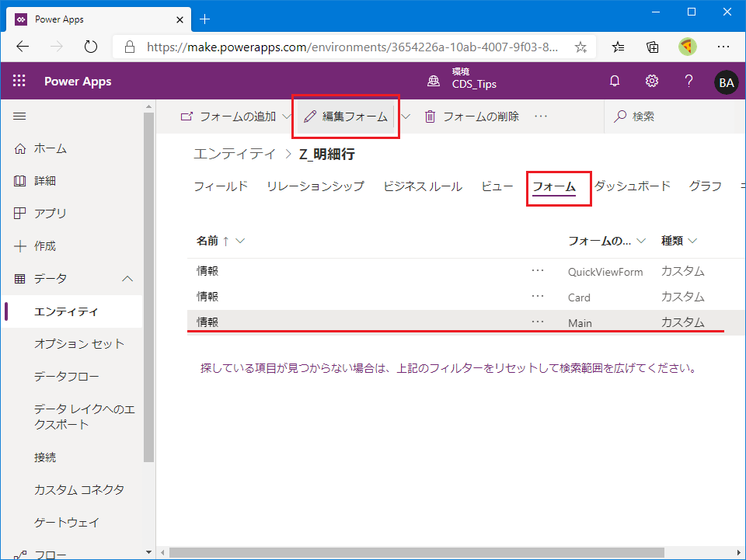Add this page to favorites star
This screenshot has width=746, height=560.
coord(580,47)
